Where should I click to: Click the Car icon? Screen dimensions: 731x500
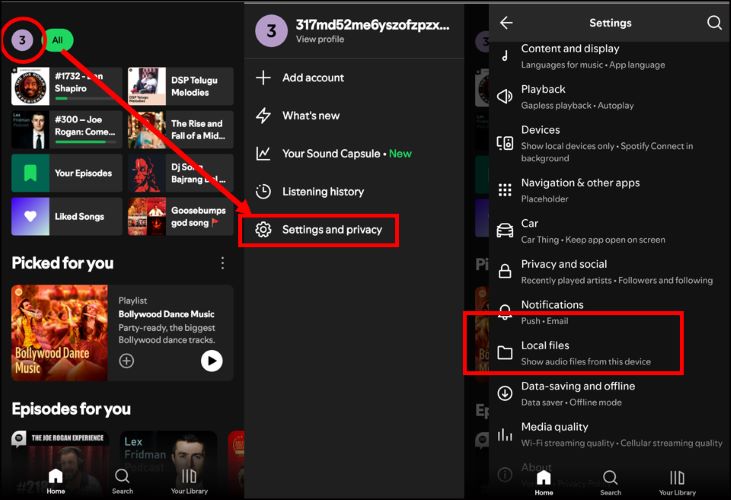(505, 231)
